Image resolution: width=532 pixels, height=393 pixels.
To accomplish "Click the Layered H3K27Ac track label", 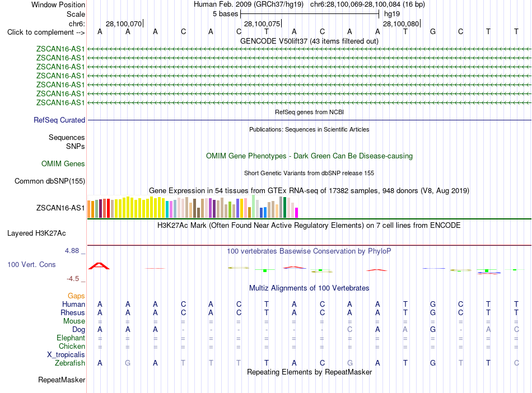I will tap(36, 233).
